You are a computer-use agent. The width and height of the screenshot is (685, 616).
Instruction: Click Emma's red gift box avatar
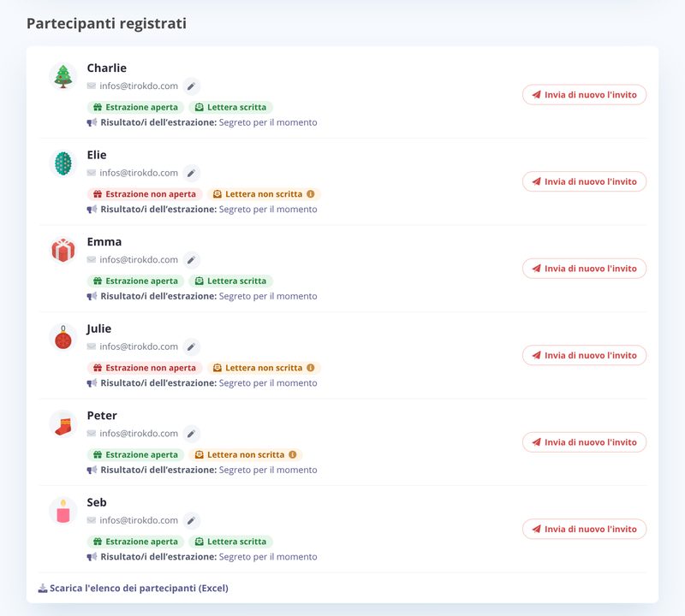tap(63, 250)
